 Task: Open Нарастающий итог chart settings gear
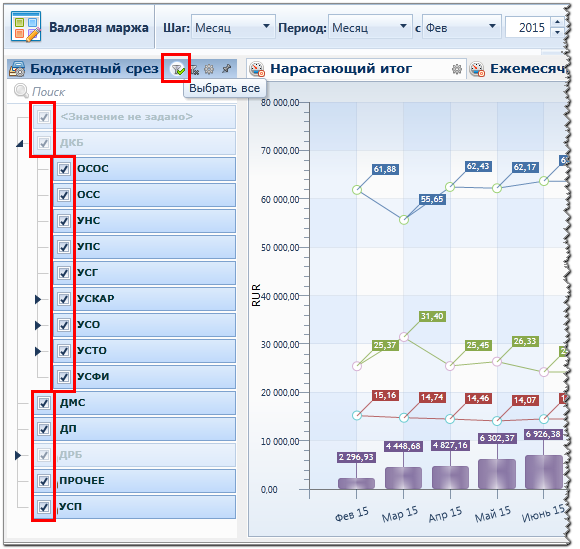pyautogui.click(x=457, y=69)
